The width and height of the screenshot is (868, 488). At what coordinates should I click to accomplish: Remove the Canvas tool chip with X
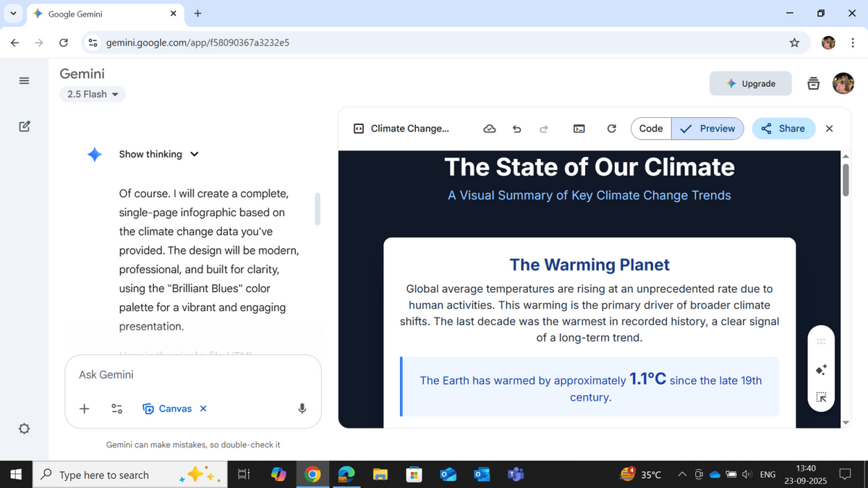point(203,408)
